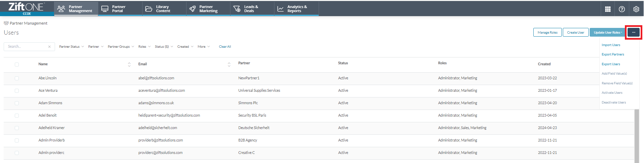The width and height of the screenshot is (644, 163).
Task: Click the 2024-04-23 created date
Action: tap(547, 128)
